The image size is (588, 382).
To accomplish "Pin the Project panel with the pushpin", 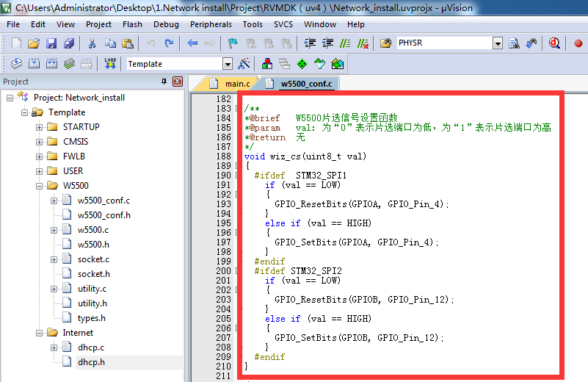I will point(164,82).
